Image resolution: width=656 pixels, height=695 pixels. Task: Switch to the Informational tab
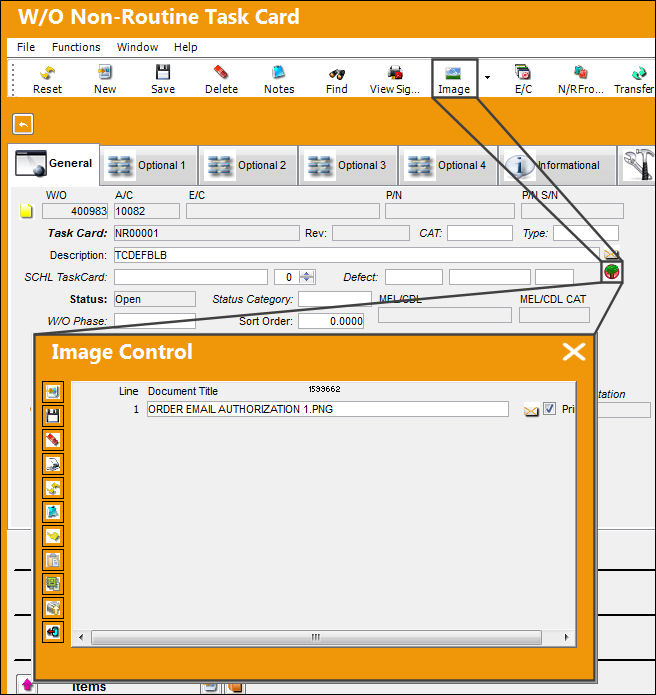pos(558,165)
